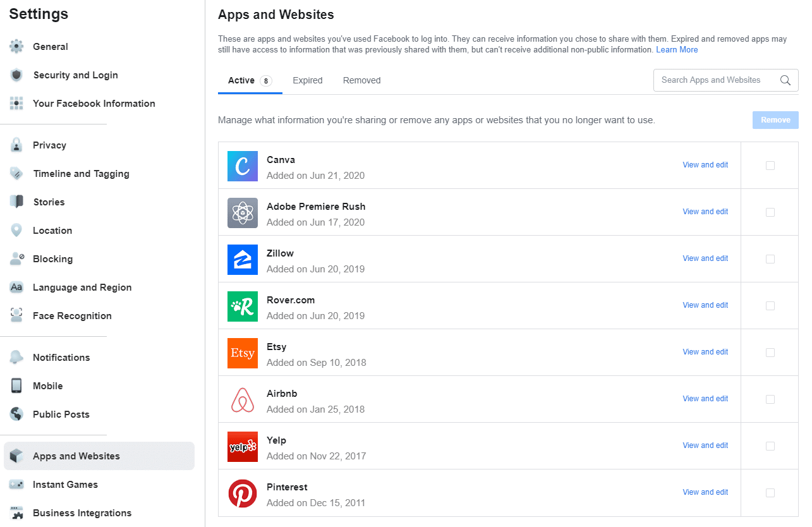Switch to the Expired tab
The image size is (812, 527).
pyautogui.click(x=308, y=80)
